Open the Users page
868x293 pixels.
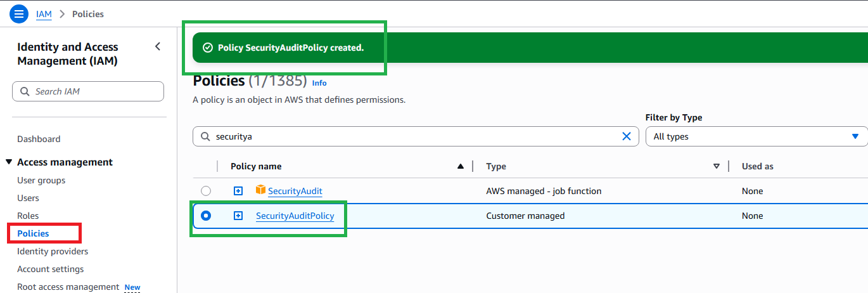tap(28, 198)
